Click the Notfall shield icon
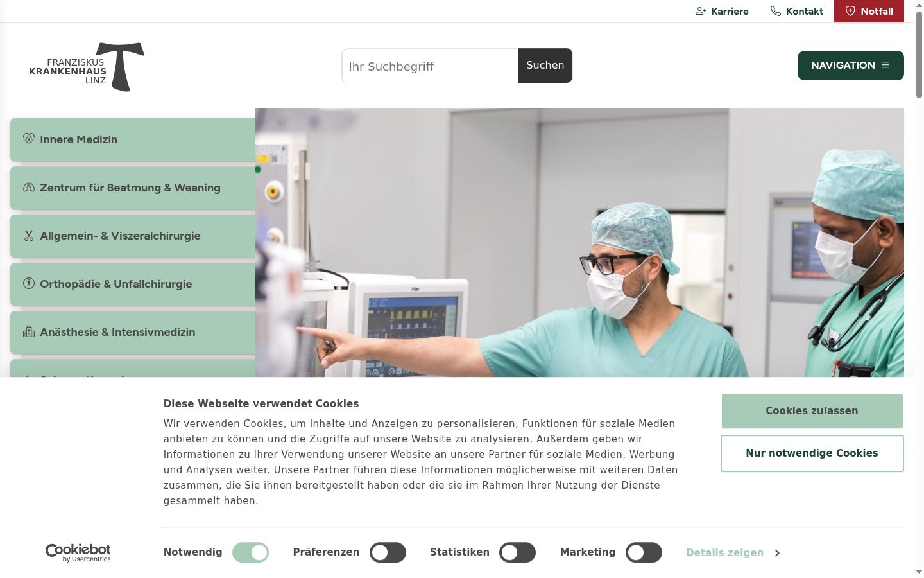 coord(850,11)
